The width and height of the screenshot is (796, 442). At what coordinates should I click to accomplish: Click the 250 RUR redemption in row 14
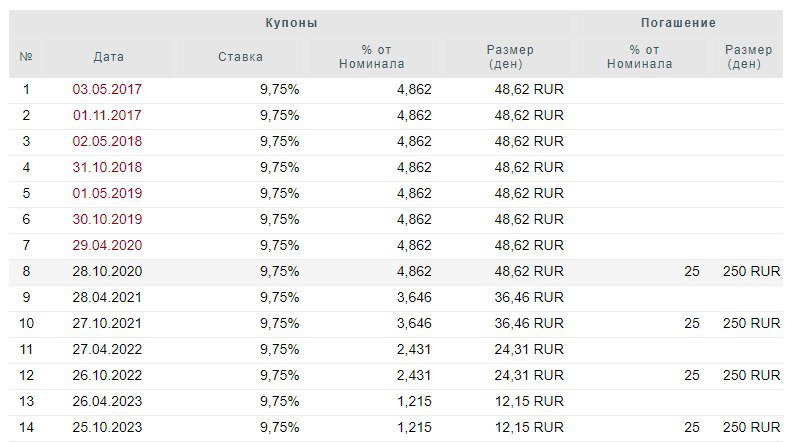(751, 427)
